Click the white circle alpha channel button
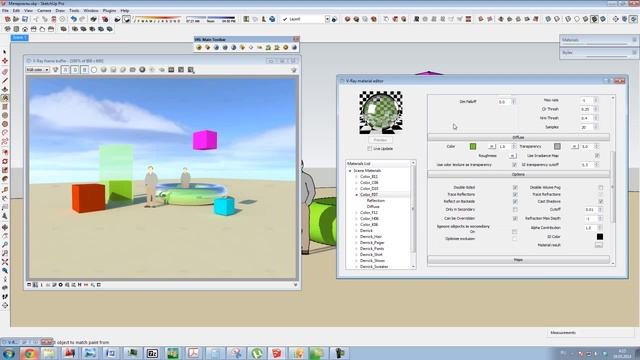 [94, 70]
